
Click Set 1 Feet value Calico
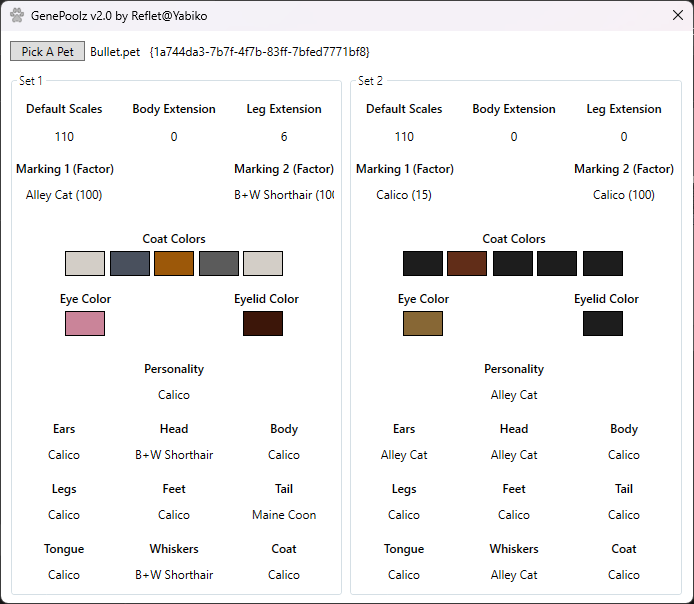[174, 515]
